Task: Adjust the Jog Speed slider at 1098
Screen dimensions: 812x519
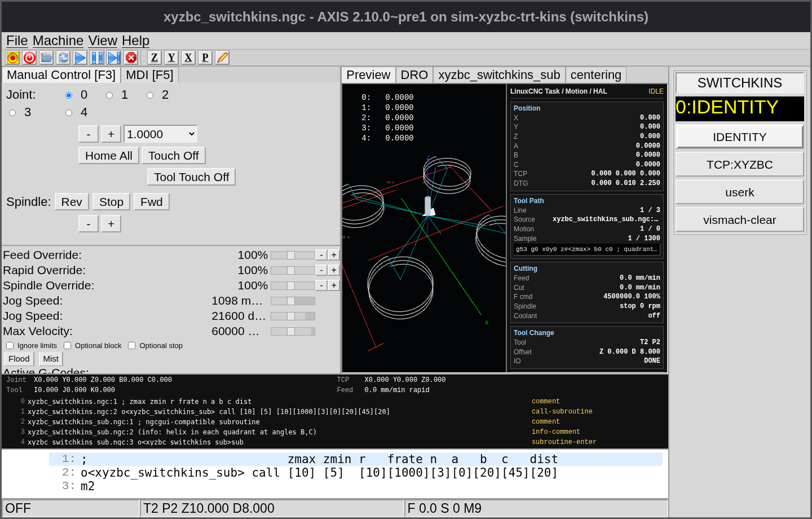Action: pyautogui.click(x=293, y=301)
